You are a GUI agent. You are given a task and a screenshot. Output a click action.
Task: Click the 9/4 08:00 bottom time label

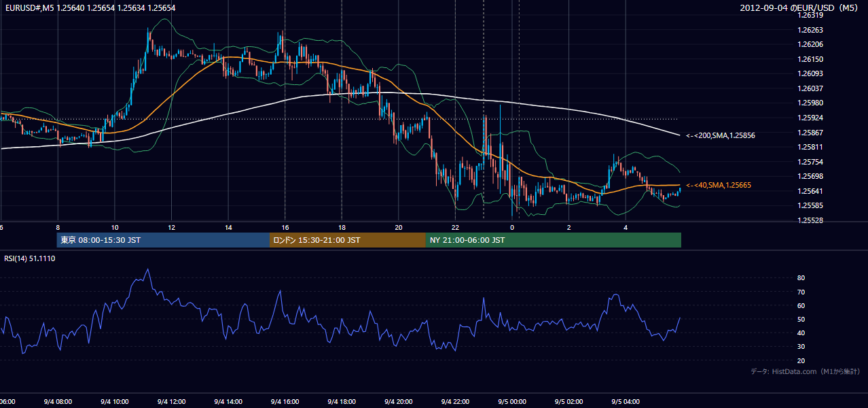[x=58, y=401]
